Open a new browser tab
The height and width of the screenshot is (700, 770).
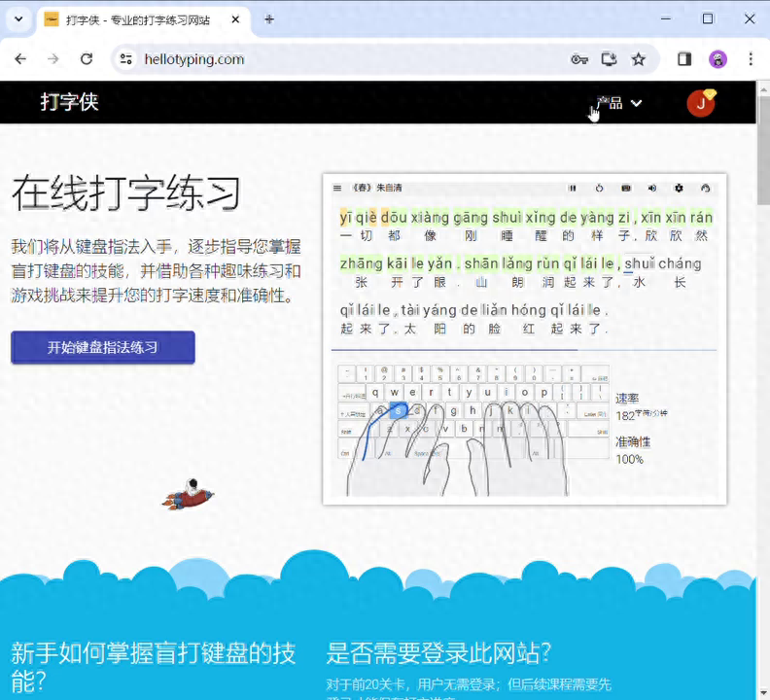click(x=269, y=19)
